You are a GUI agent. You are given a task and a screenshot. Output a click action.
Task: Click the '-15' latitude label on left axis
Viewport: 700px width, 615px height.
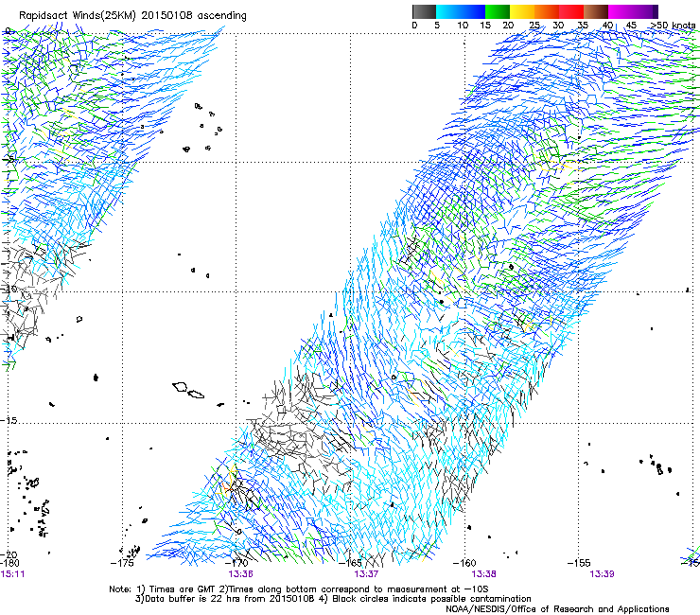coord(9,420)
